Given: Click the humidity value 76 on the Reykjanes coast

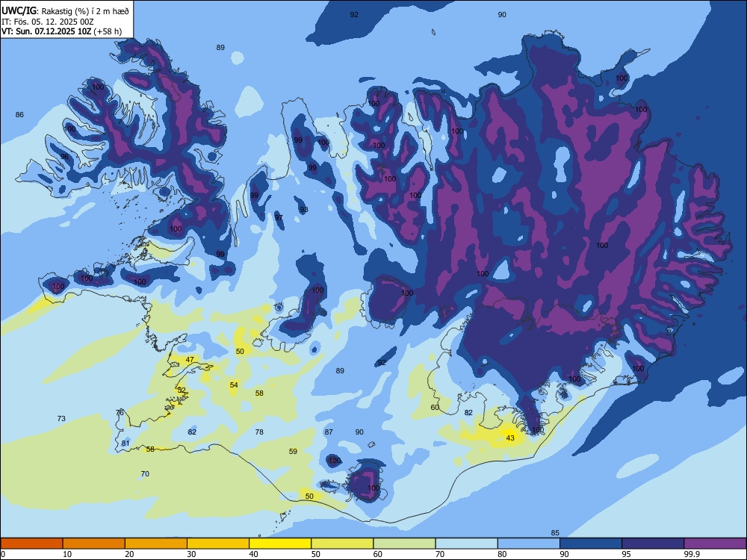Looking at the screenshot, I should 120,412.
